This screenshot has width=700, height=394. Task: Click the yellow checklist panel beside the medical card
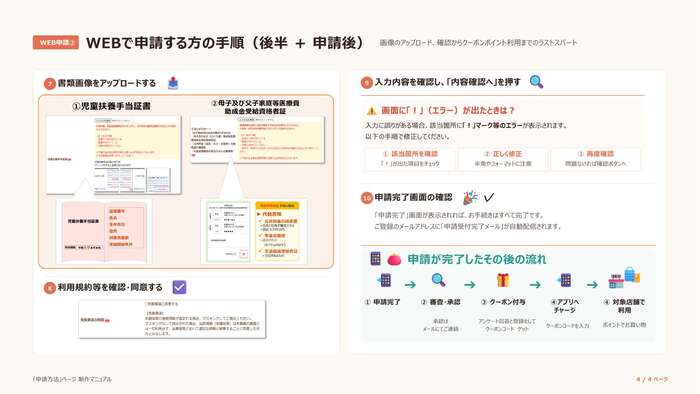click(x=277, y=231)
